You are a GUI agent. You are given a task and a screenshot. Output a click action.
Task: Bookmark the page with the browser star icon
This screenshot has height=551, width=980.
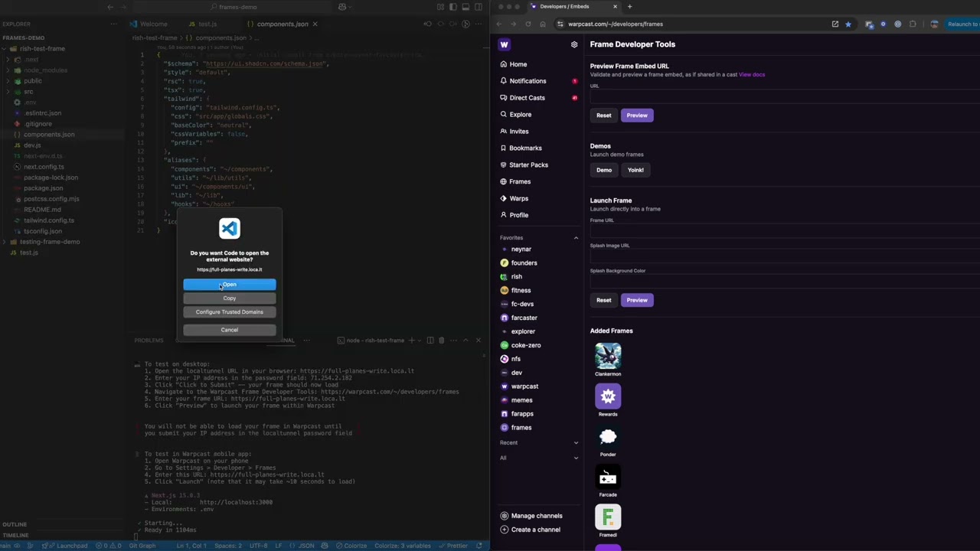pyautogui.click(x=848, y=24)
